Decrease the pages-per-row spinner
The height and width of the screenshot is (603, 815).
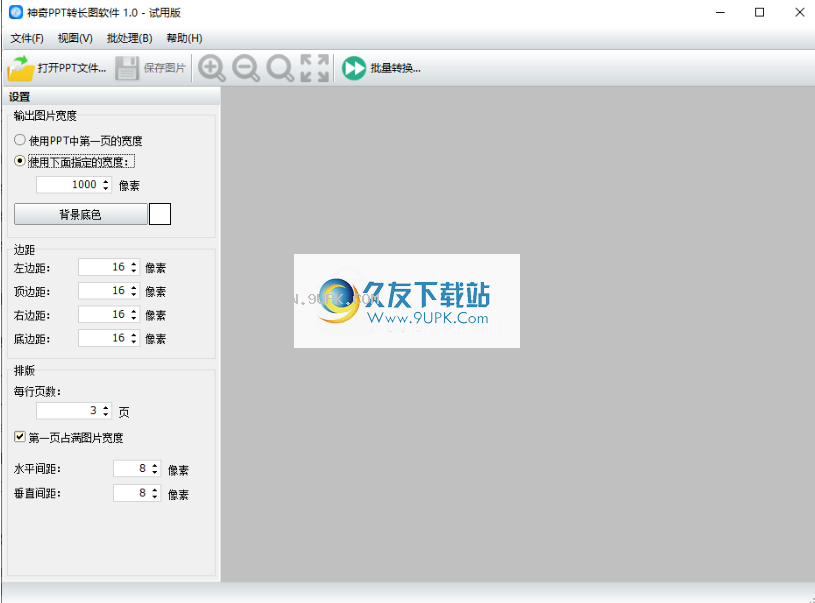tap(106, 414)
